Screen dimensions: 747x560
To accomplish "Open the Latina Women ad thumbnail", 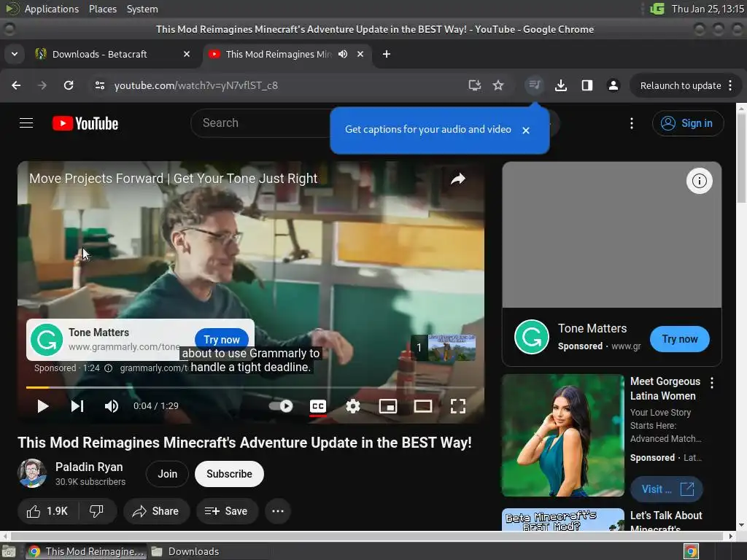I will (562, 435).
